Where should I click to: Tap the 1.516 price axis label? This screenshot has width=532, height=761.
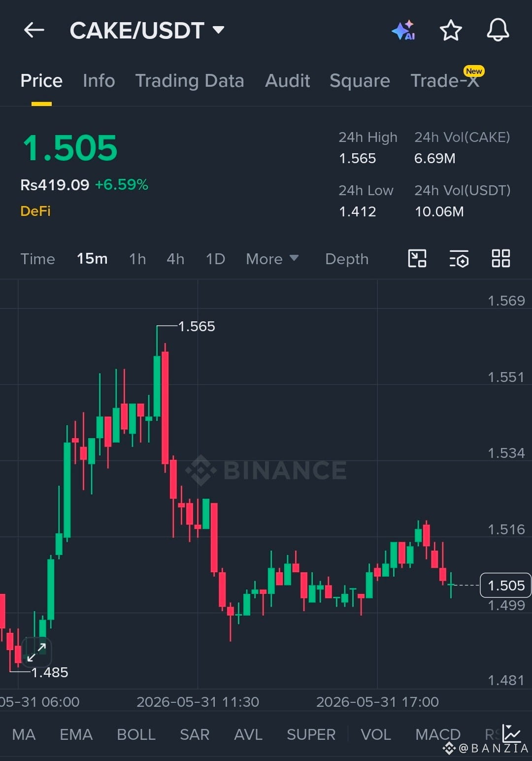pos(506,529)
